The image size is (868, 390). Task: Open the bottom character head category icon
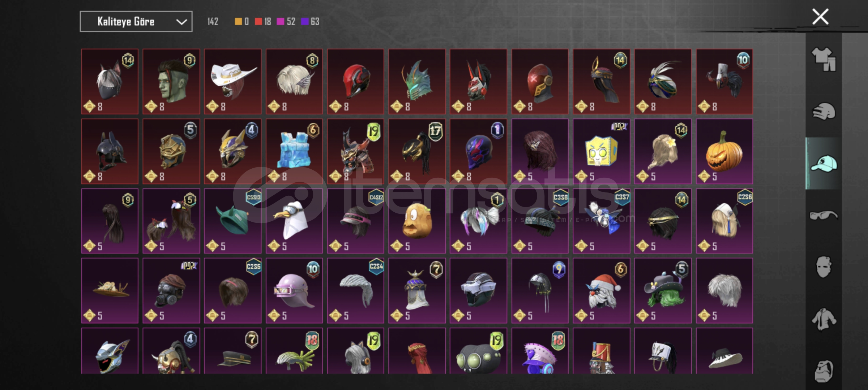pyautogui.click(x=824, y=371)
